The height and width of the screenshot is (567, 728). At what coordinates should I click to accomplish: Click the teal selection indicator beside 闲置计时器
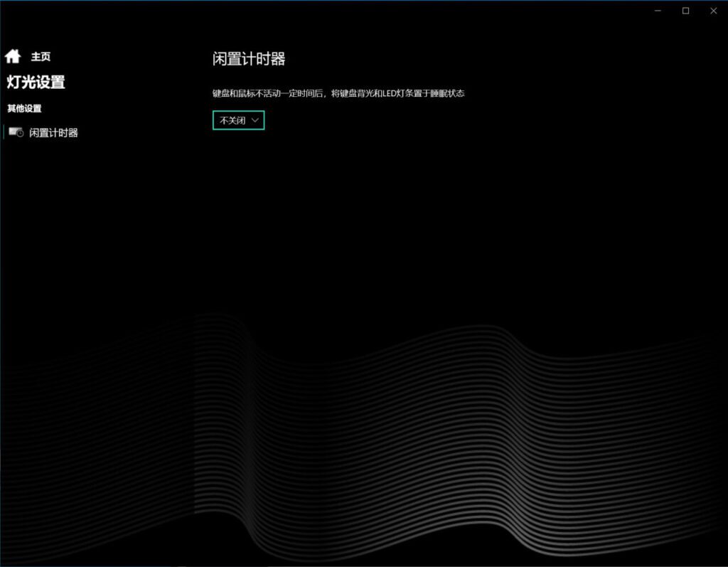coord(4,132)
